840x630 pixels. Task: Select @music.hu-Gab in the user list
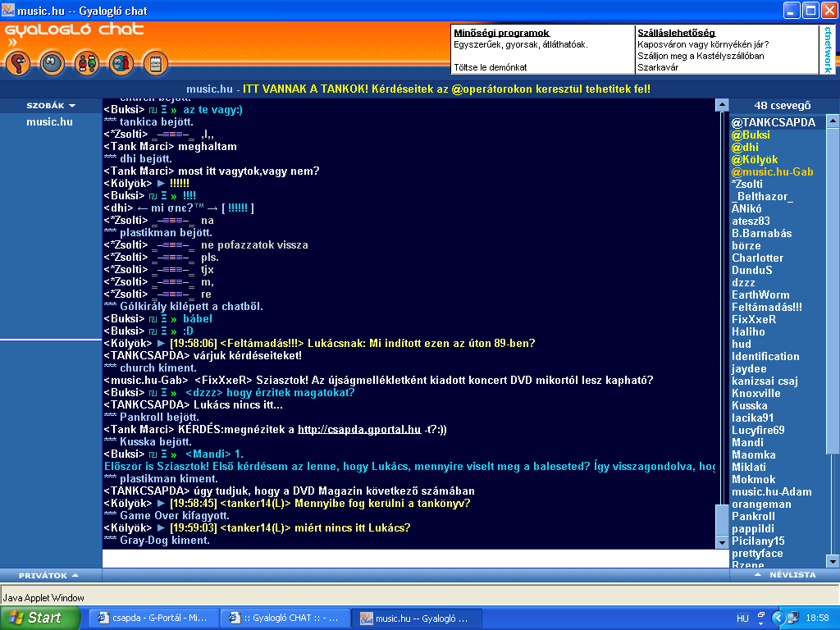[x=772, y=172]
